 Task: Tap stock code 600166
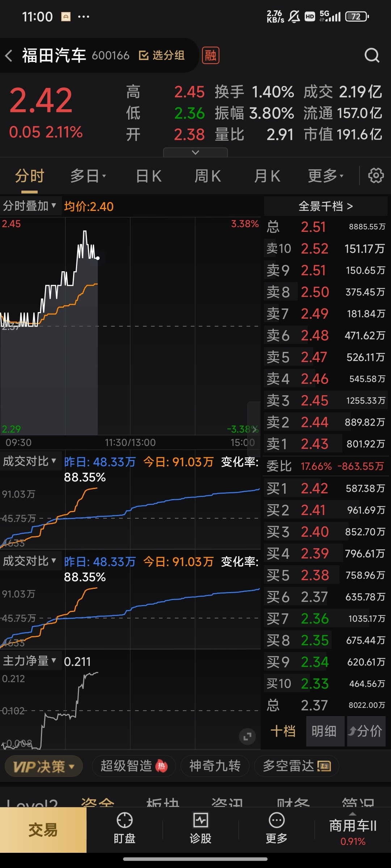tap(110, 55)
